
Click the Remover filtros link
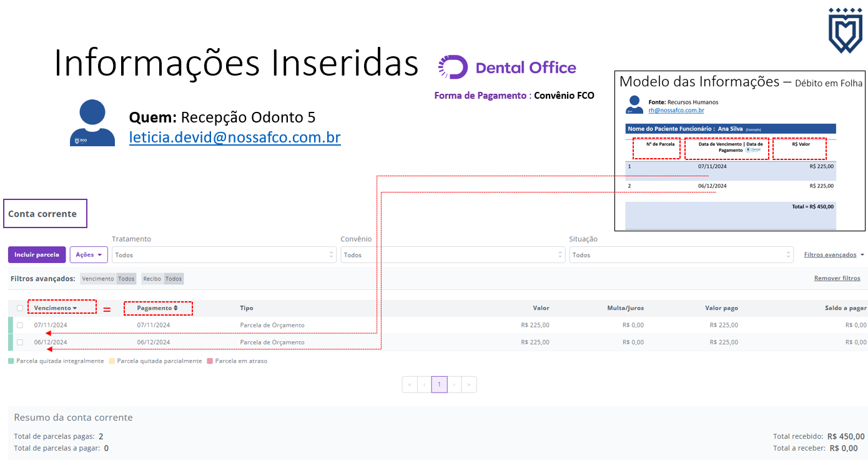[x=837, y=278]
